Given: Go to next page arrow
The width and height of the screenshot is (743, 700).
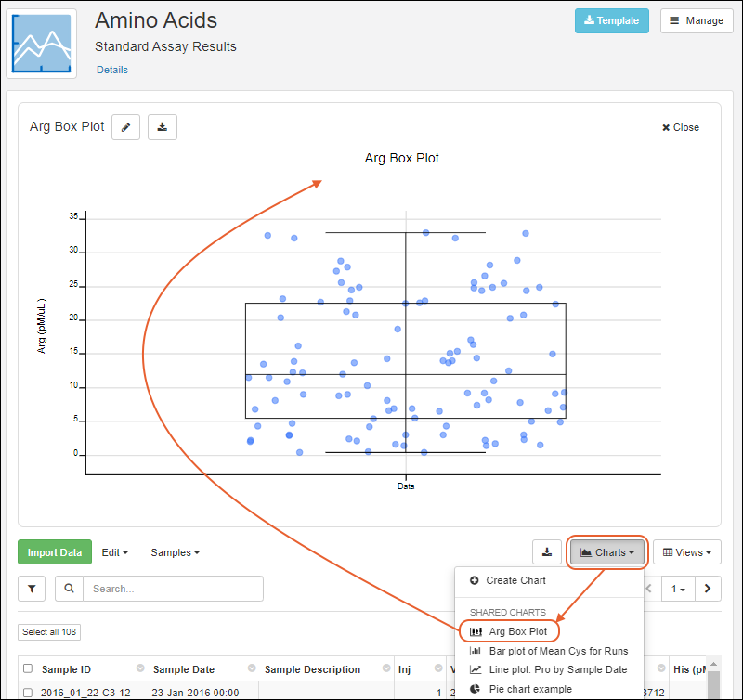Looking at the screenshot, I should click(x=708, y=589).
